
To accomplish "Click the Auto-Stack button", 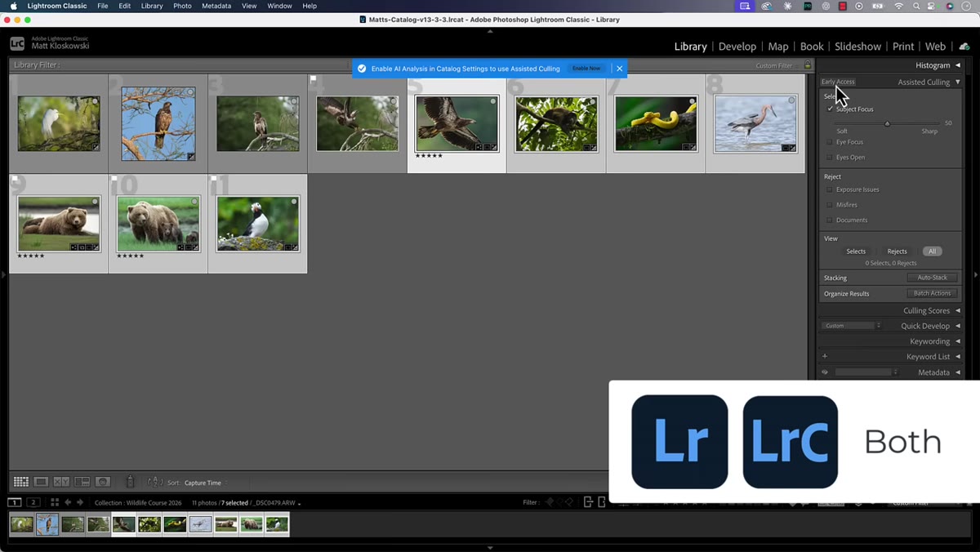I will click(x=932, y=278).
